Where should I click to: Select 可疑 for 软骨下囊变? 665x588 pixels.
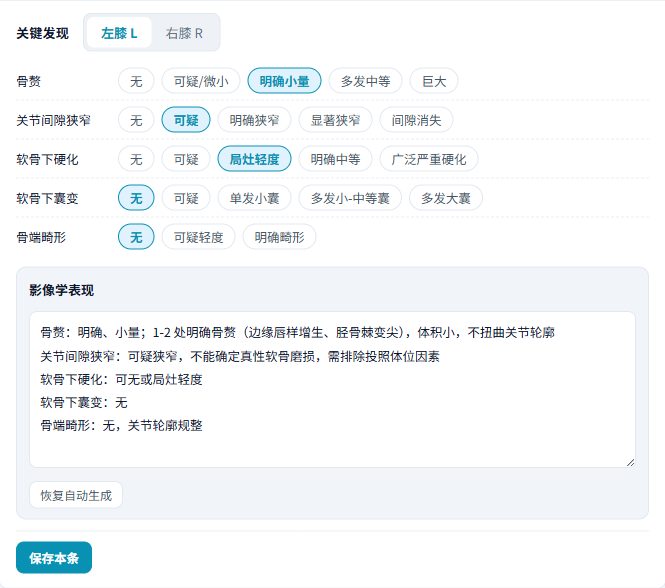click(186, 198)
